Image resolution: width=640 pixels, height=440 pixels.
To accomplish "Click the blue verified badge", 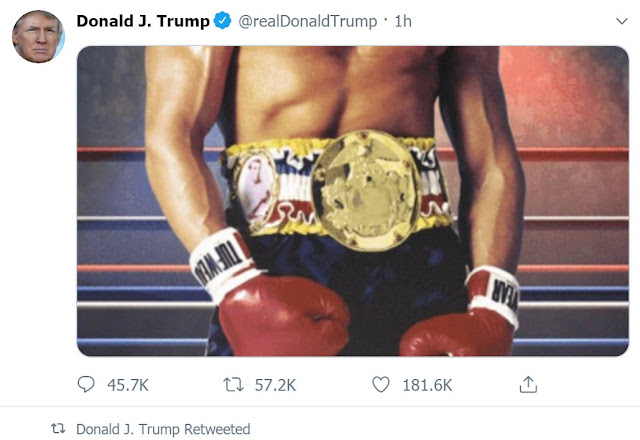I will [x=222, y=21].
